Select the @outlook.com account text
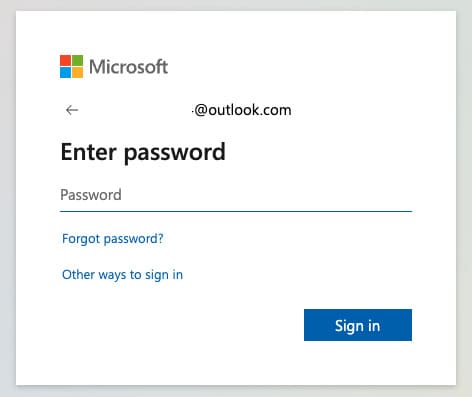Screen dimensions: 472x397 [x=242, y=110]
